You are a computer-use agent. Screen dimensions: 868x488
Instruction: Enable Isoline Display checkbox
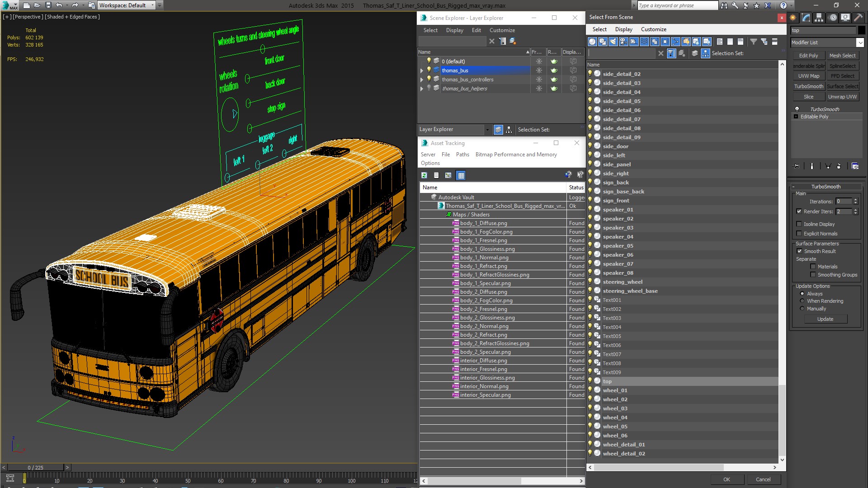coord(799,224)
